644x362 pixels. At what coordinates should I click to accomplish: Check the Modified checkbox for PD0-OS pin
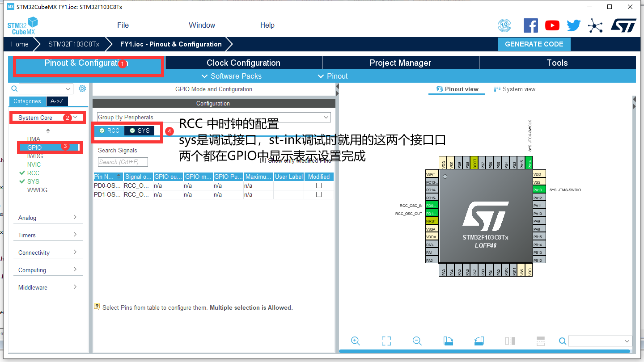[319, 186]
